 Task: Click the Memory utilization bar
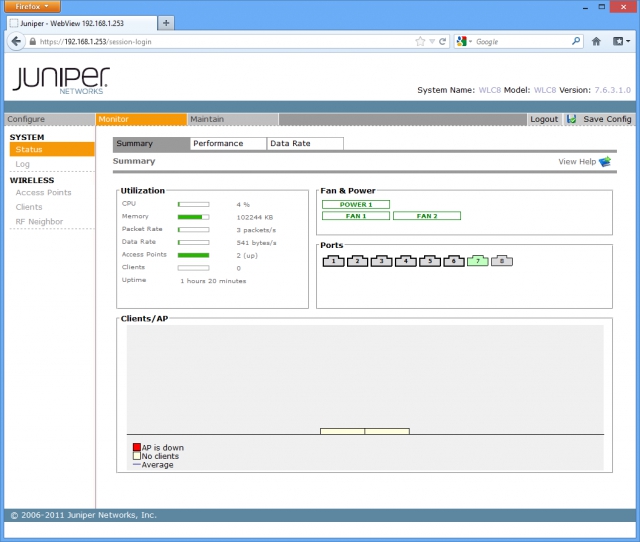[x=193, y=217]
